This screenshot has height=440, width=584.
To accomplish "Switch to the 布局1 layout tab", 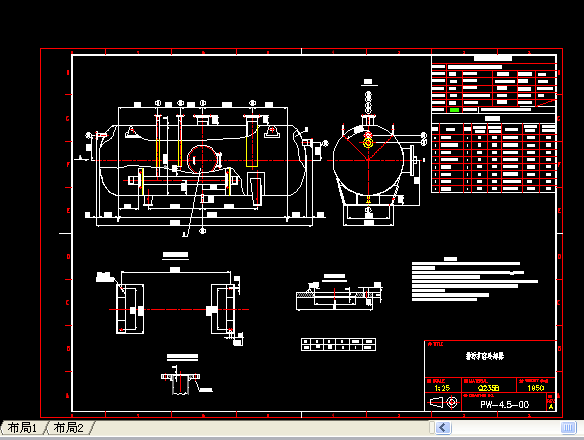I will (x=24, y=428).
